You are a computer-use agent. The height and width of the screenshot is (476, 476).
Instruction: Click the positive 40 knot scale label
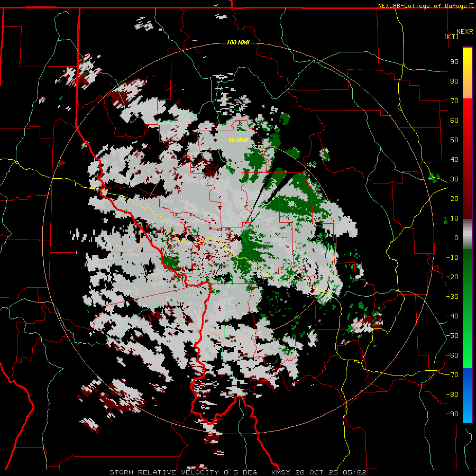[454, 159]
